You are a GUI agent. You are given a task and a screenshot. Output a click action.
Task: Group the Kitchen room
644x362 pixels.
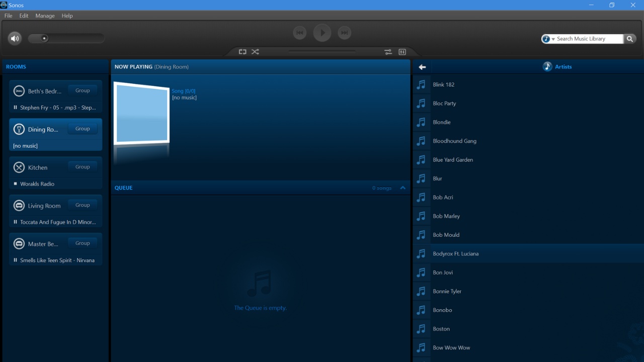click(83, 167)
